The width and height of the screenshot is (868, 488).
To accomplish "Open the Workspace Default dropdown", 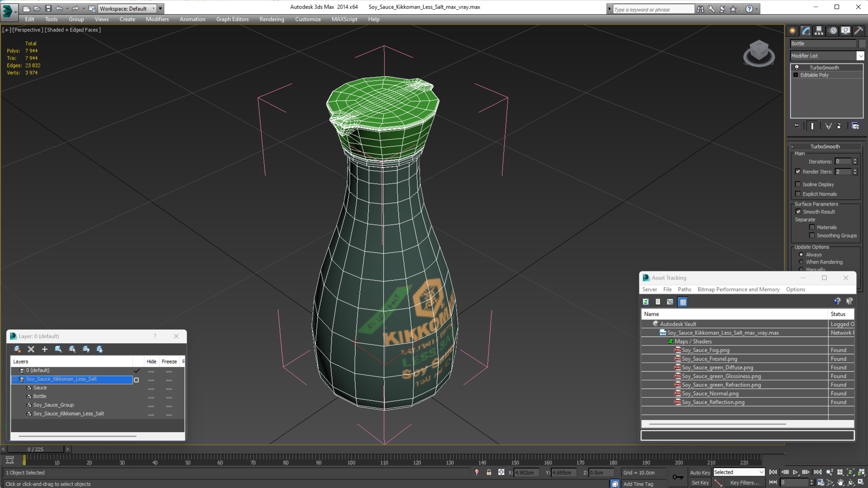I will tap(127, 9).
